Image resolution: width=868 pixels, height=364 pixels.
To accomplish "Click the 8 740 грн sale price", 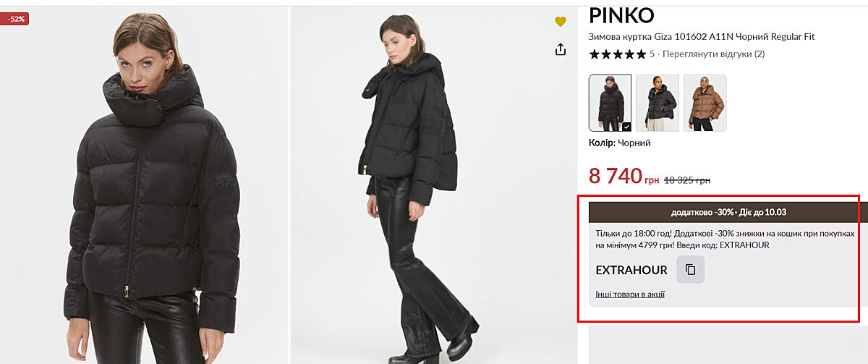I will click(624, 176).
